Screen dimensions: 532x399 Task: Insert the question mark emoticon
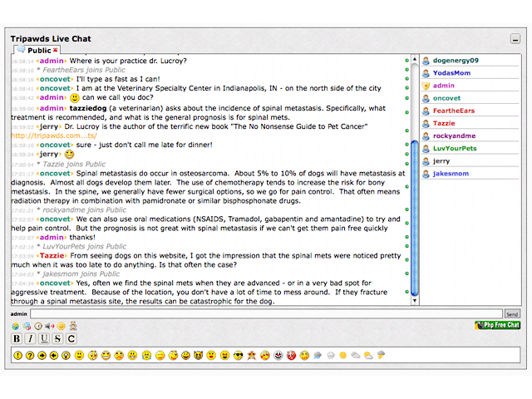(x=30, y=355)
